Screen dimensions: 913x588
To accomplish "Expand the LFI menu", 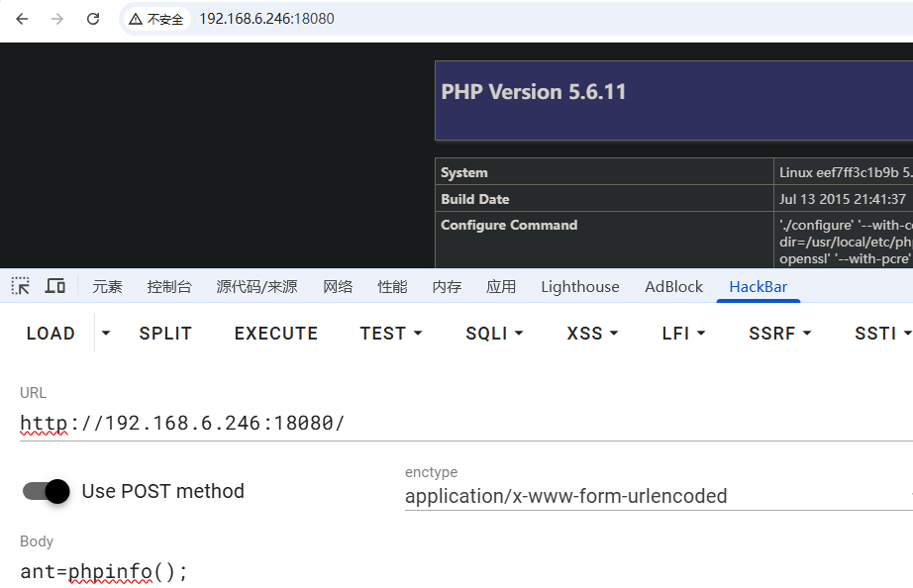I will click(x=683, y=334).
